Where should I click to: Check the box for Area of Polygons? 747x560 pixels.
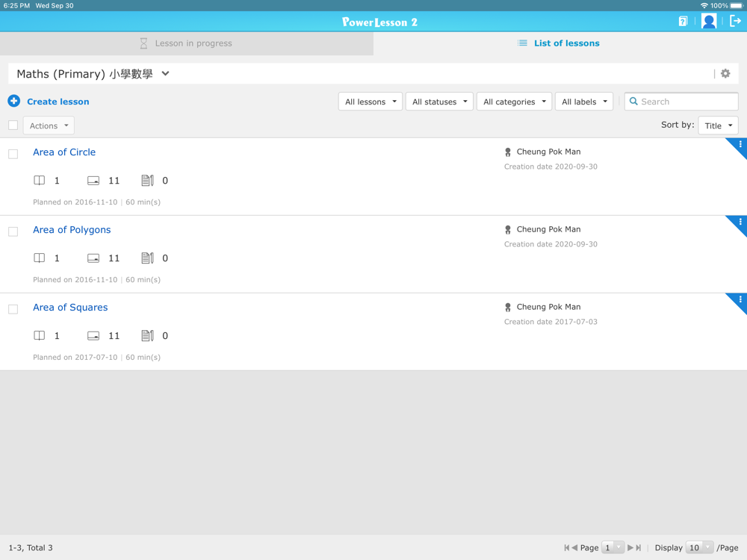tap(13, 231)
